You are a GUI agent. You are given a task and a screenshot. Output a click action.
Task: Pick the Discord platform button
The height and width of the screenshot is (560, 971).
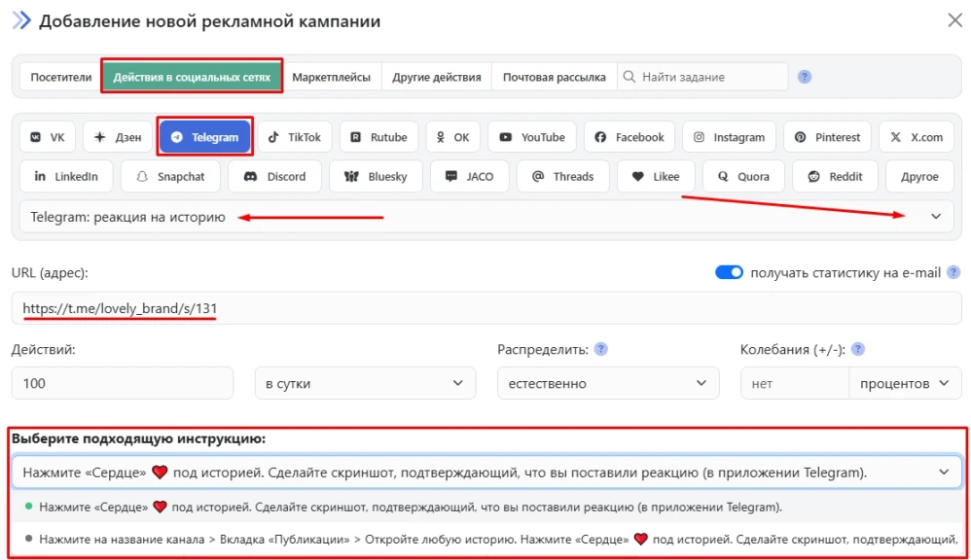[274, 177]
